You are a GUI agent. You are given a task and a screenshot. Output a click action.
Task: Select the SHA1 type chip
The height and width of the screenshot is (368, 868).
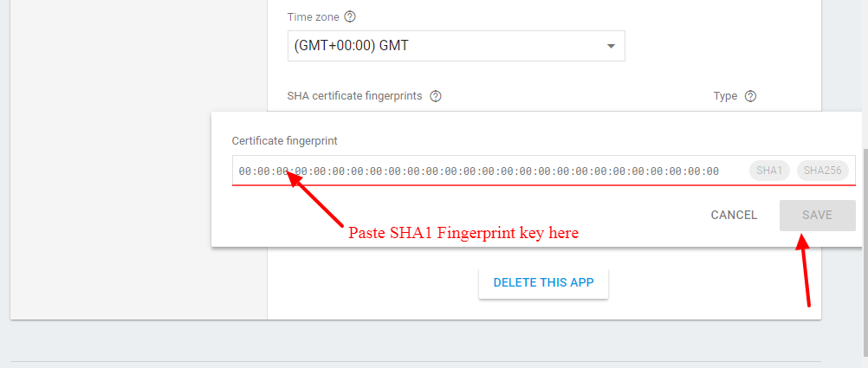tap(769, 171)
